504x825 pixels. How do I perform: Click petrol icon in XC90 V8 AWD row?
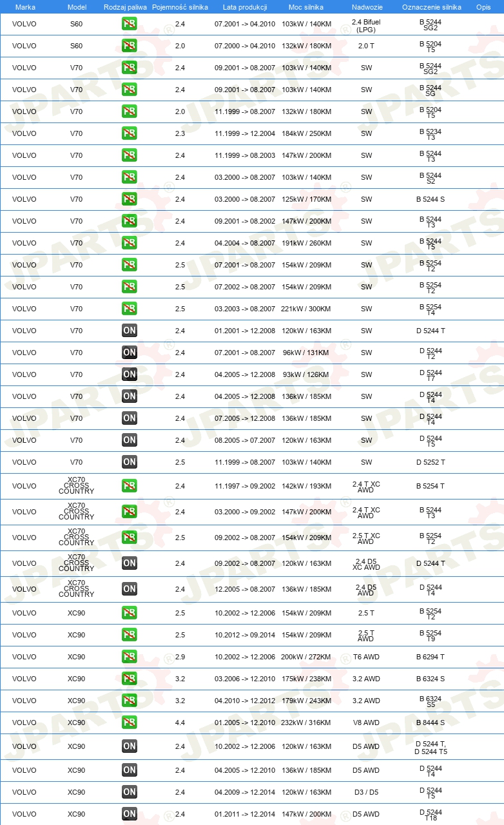[129, 723]
